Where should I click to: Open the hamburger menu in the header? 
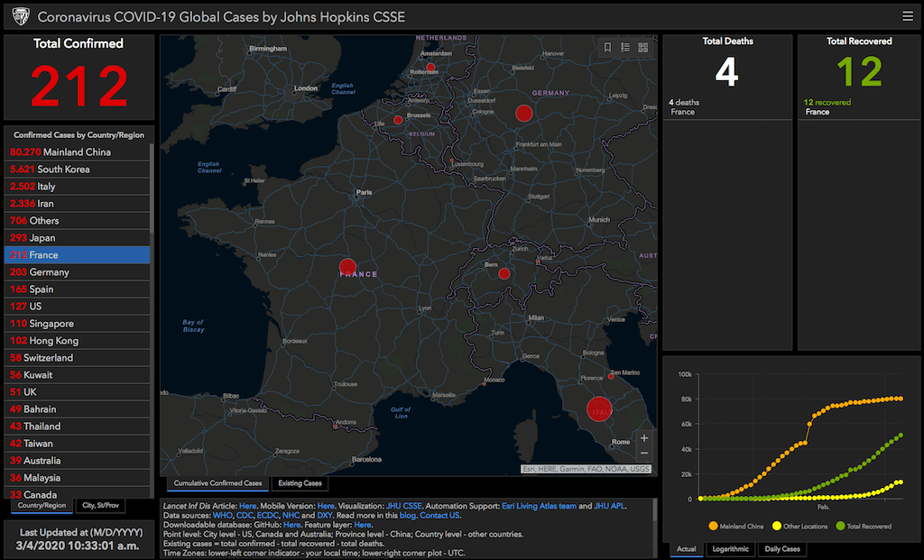(907, 15)
